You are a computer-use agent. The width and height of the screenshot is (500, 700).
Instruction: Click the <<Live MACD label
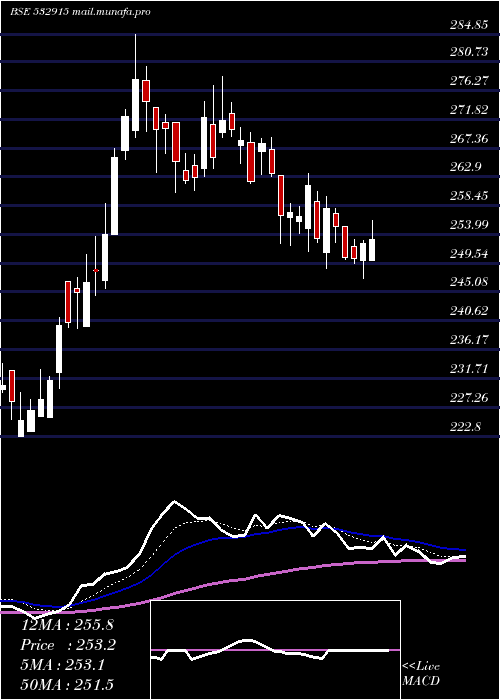click(x=421, y=674)
